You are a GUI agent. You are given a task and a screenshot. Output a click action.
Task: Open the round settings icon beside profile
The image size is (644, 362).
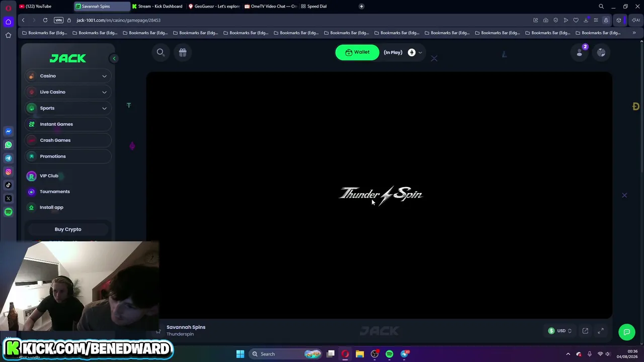coord(601,52)
